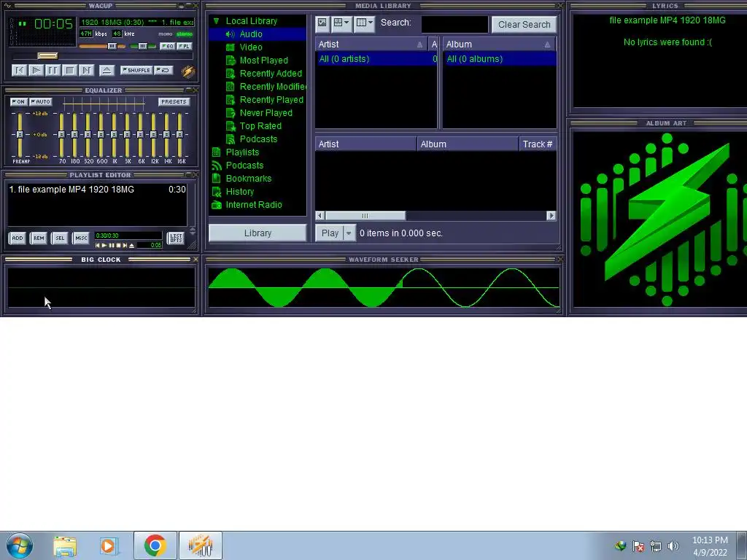Image resolution: width=747 pixels, height=560 pixels.
Task: Skip to the next track in WACUP
Action: point(86,71)
